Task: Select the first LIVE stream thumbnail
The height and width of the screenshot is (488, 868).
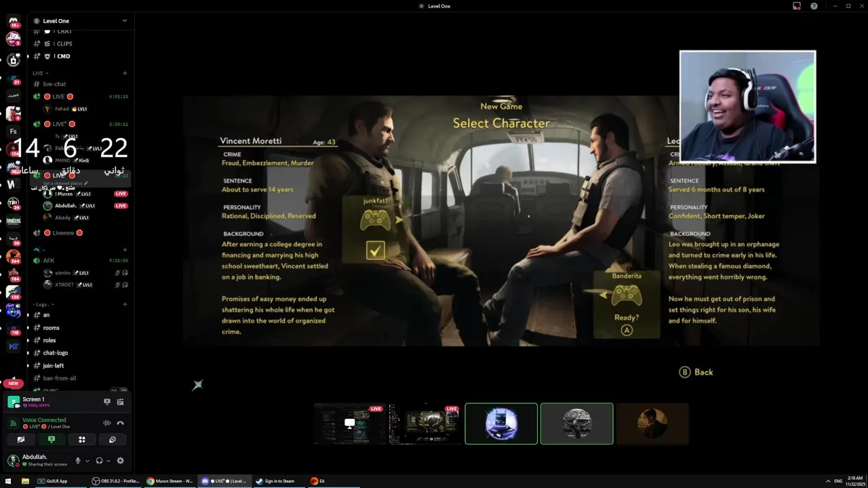Action: pos(350,424)
